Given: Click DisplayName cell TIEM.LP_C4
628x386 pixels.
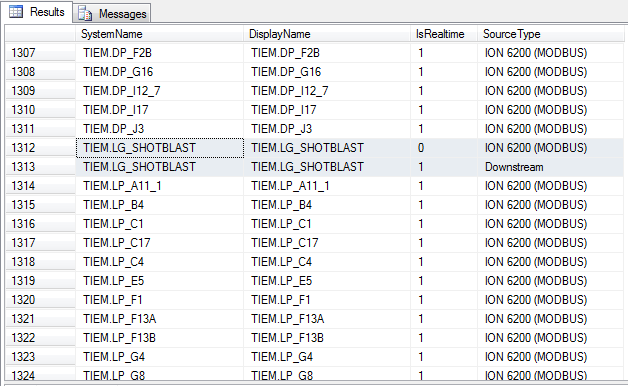Looking at the screenshot, I should click(x=327, y=262).
